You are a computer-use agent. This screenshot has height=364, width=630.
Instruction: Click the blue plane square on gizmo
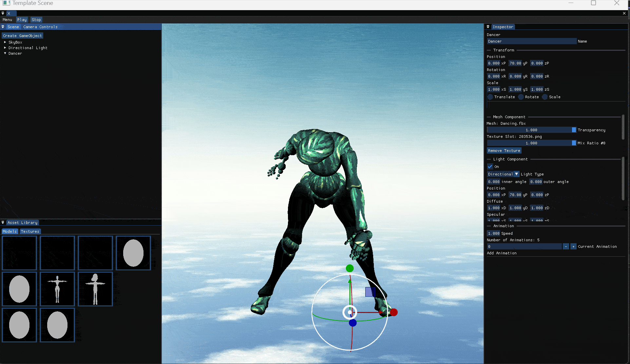(x=370, y=292)
